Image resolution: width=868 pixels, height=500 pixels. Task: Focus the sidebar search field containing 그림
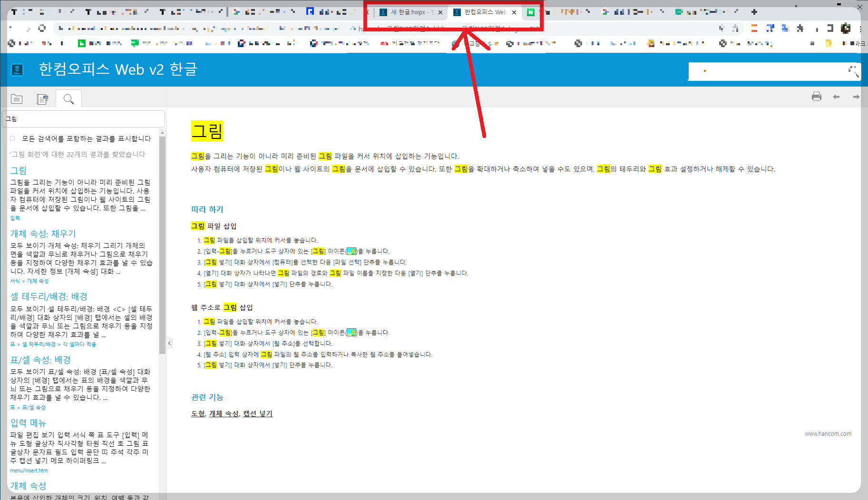tap(84, 119)
